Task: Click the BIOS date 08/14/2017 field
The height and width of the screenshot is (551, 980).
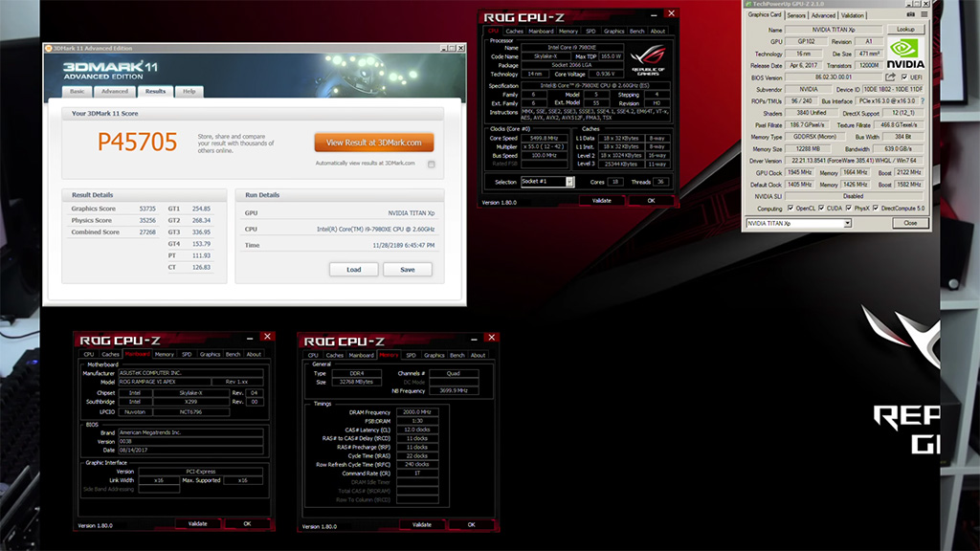Action: pyautogui.click(x=190, y=450)
